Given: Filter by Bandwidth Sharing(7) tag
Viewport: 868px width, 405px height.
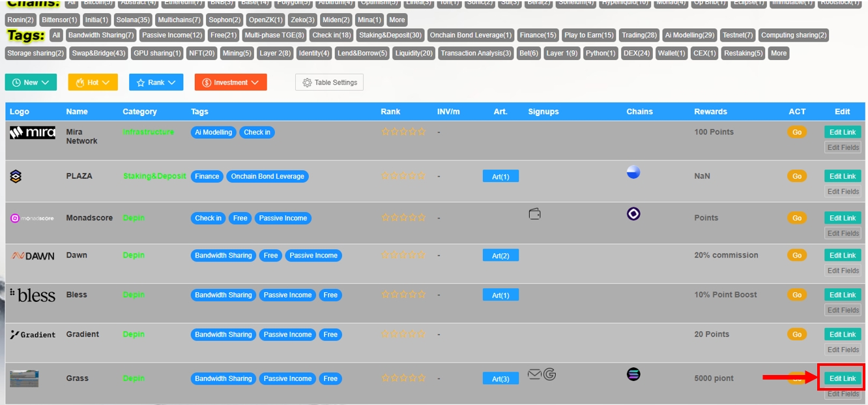Looking at the screenshot, I should click(101, 35).
